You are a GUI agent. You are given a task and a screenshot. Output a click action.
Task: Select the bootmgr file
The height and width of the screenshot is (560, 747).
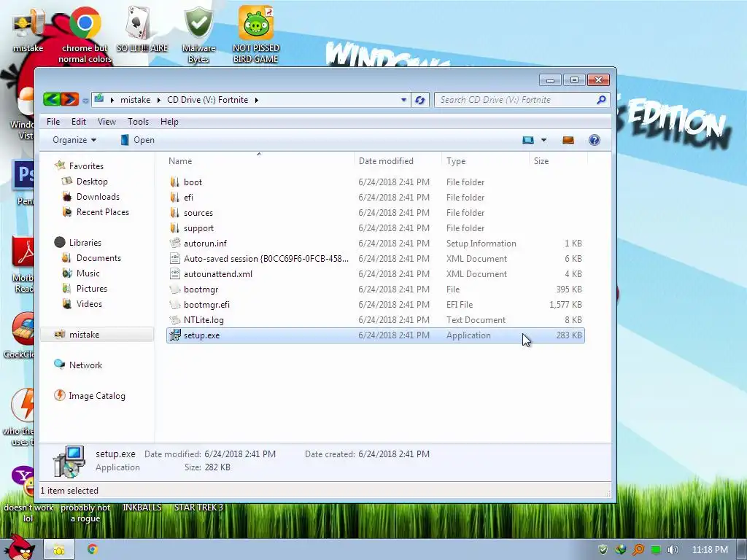(201, 289)
